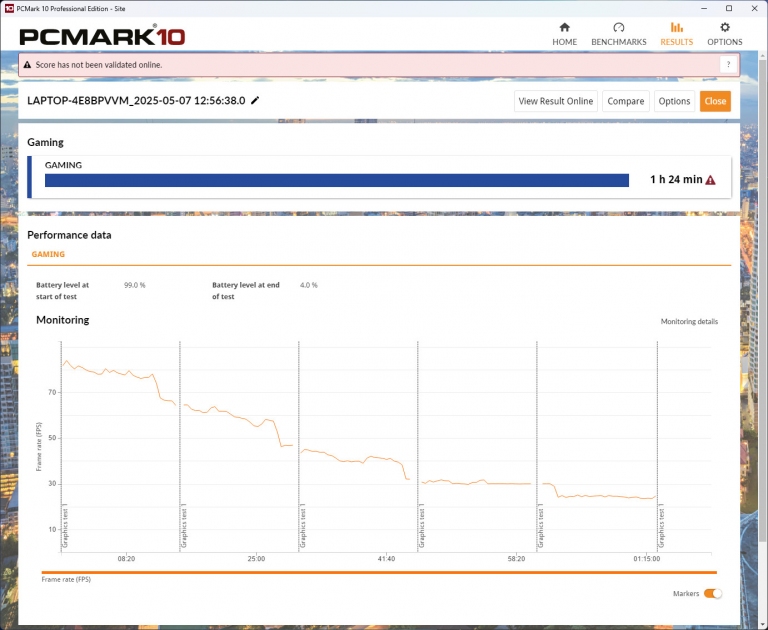Click View Result Online button
The image size is (768, 630).
555,101
